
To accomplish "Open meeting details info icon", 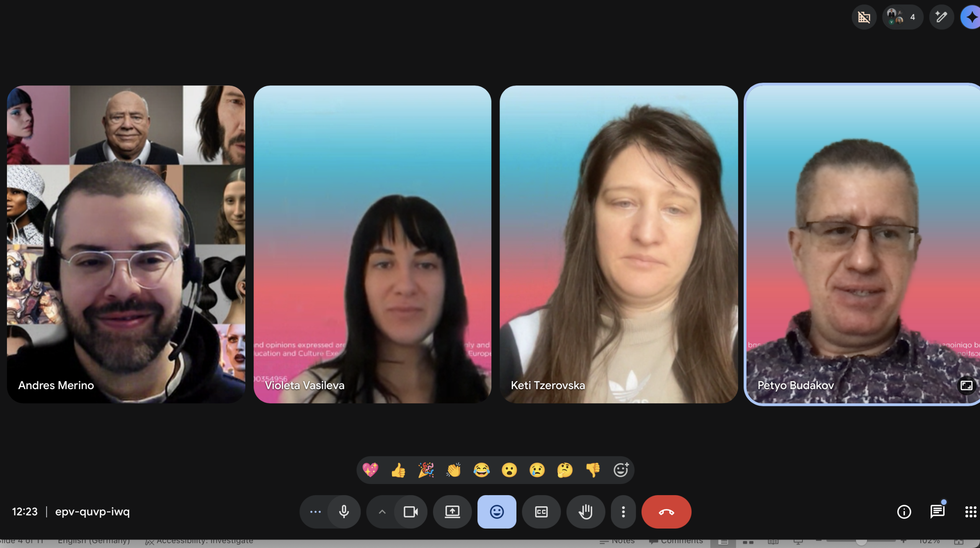I will [x=904, y=512].
